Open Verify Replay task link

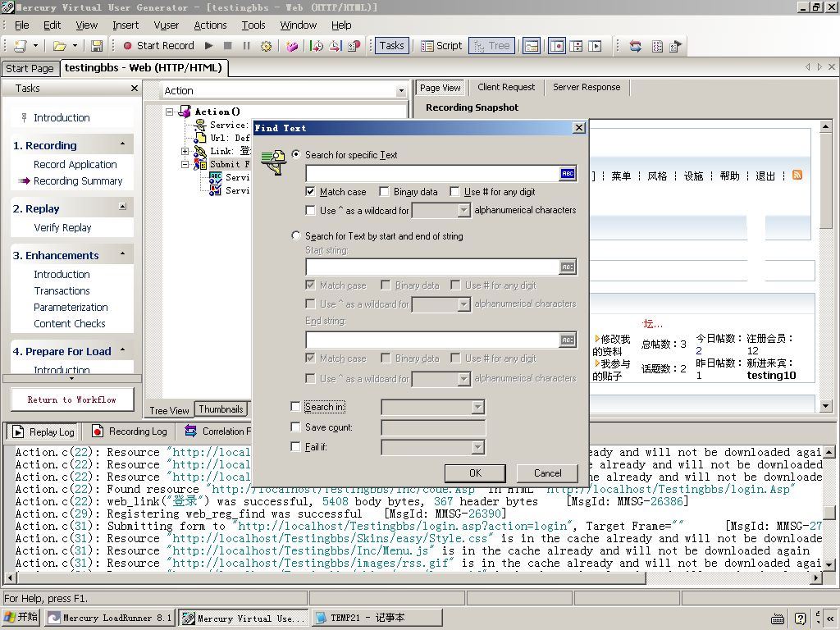(62, 228)
